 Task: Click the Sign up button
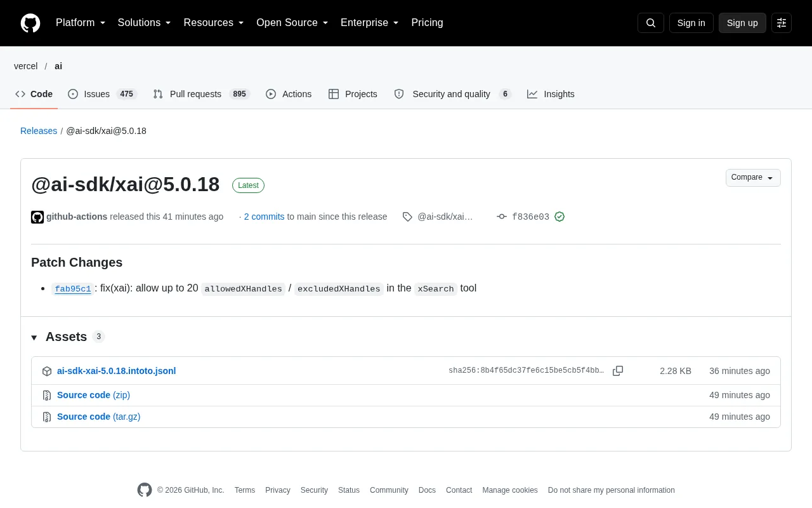[742, 23]
